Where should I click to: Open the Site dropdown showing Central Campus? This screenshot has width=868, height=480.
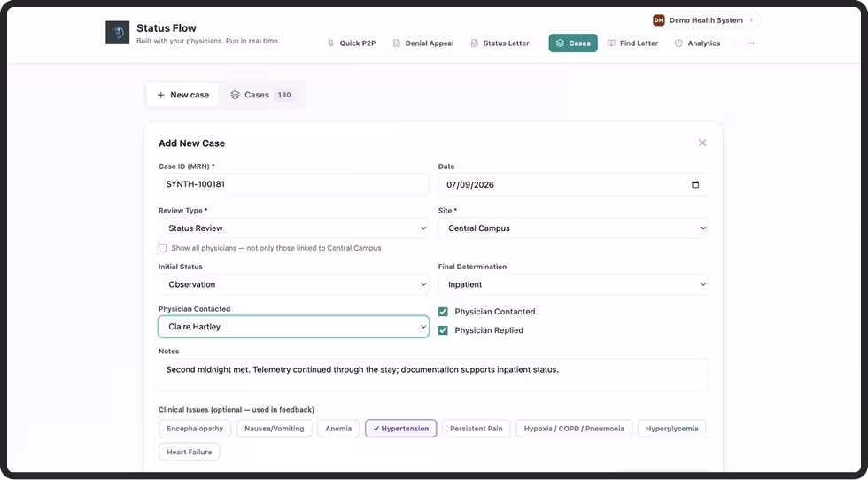574,228
